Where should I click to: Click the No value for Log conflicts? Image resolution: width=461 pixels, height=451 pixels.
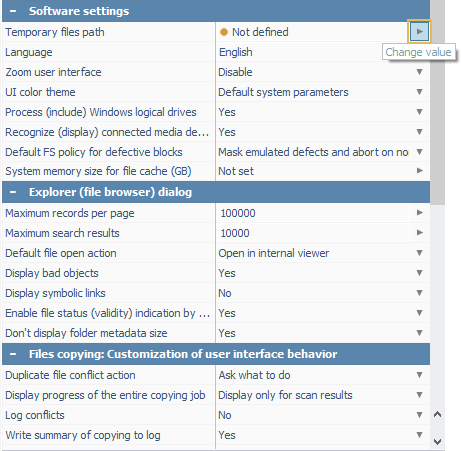tap(225, 415)
